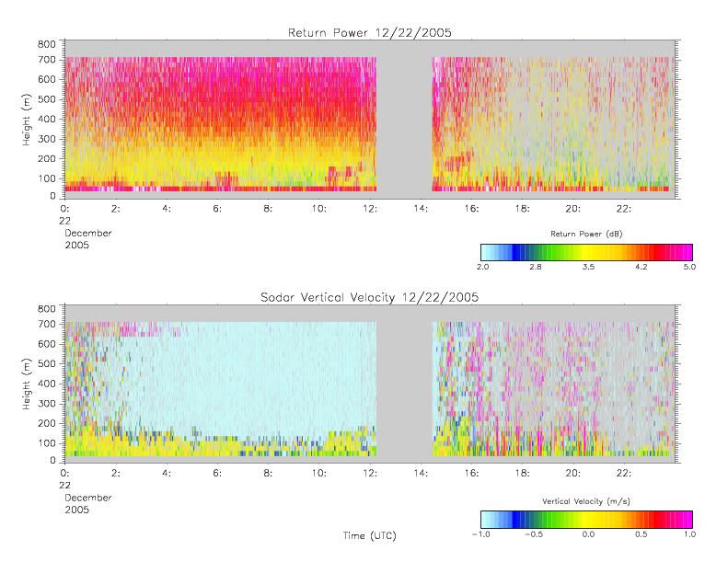Click the '20:' time tick on Vertical Velocity plot
Viewport: 728px width, 562px height.
pyautogui.click(x=573, y=474)
